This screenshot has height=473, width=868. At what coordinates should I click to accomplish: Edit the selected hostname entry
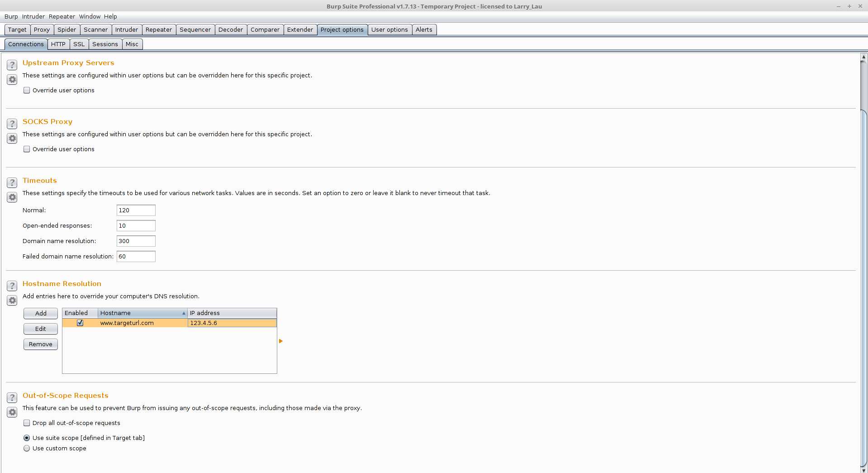pos(41,329)
